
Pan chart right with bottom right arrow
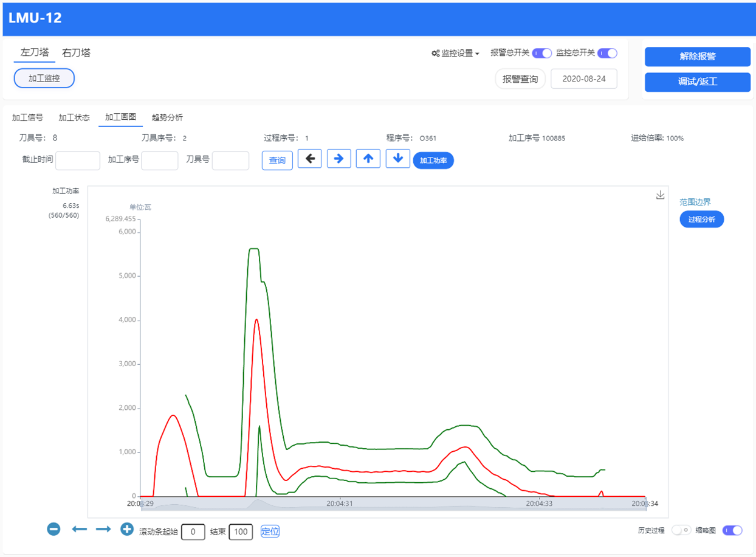(x=103, y=530)
